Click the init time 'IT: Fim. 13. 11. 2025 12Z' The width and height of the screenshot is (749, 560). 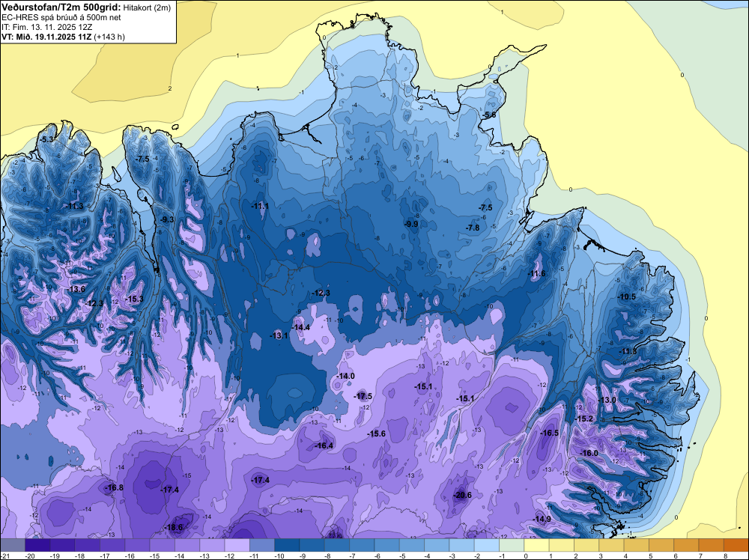[46, 27]
